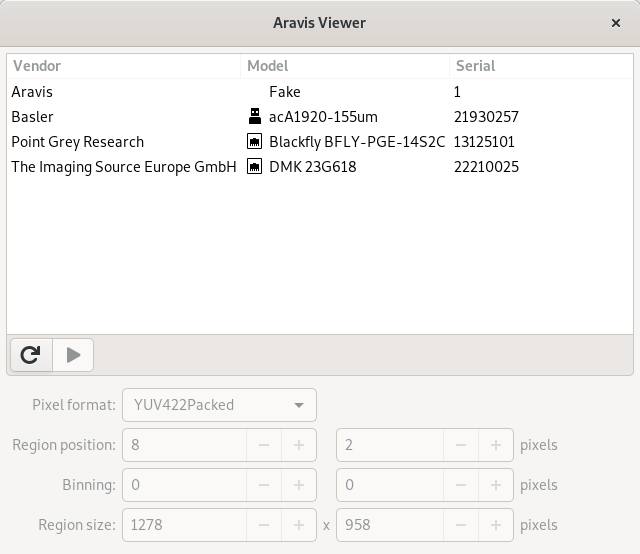The height and width of the screenshot is (554, 640).
Task: Increase Region position X value
Action: 299,445
